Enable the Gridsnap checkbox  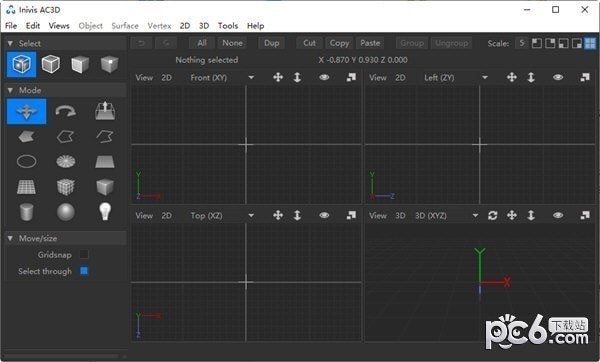[x=84, y=254]
